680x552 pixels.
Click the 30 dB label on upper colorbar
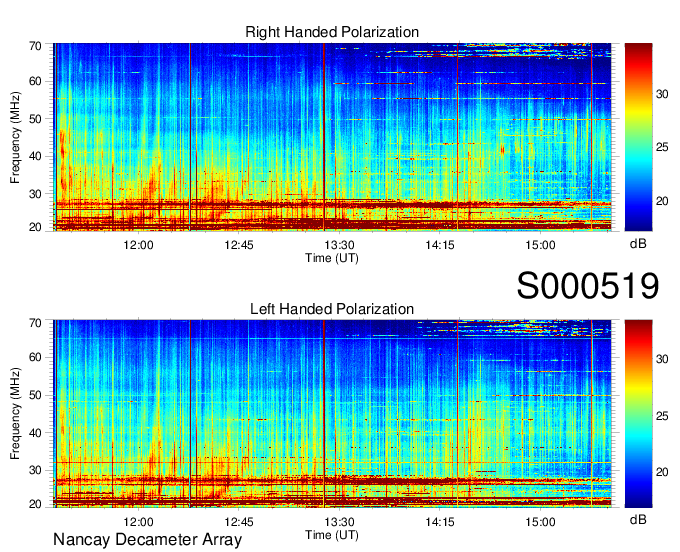[x=662, y=94]
